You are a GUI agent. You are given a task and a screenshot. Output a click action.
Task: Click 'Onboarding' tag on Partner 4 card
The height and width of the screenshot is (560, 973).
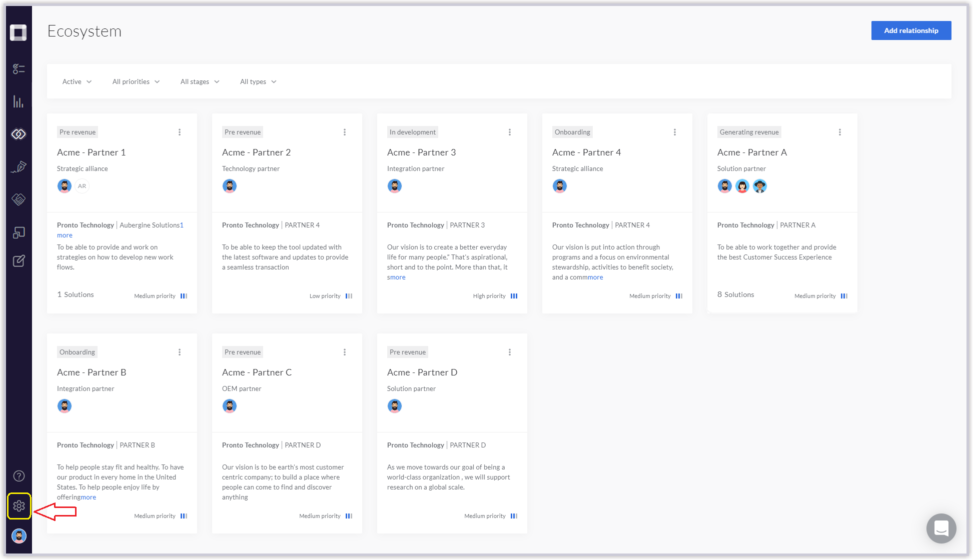tap(572, 132)
